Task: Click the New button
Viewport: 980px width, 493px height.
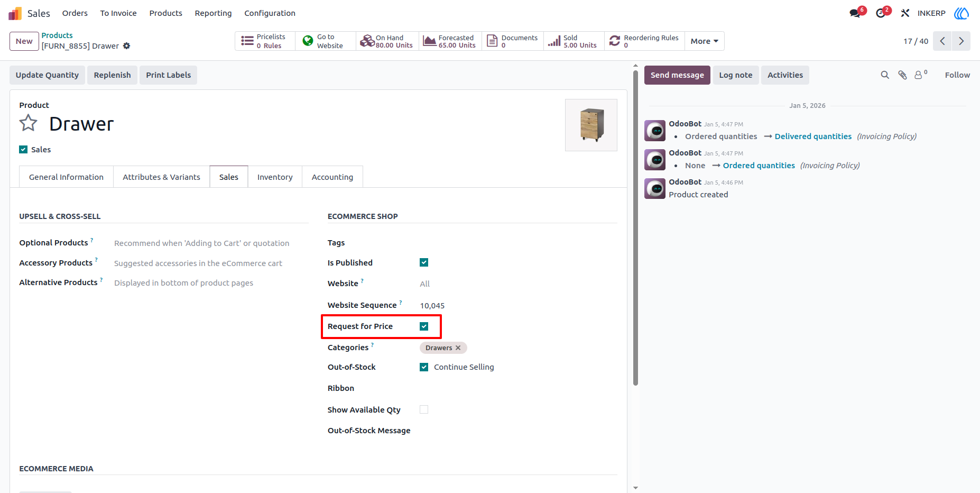Action: tap(24, 41)
